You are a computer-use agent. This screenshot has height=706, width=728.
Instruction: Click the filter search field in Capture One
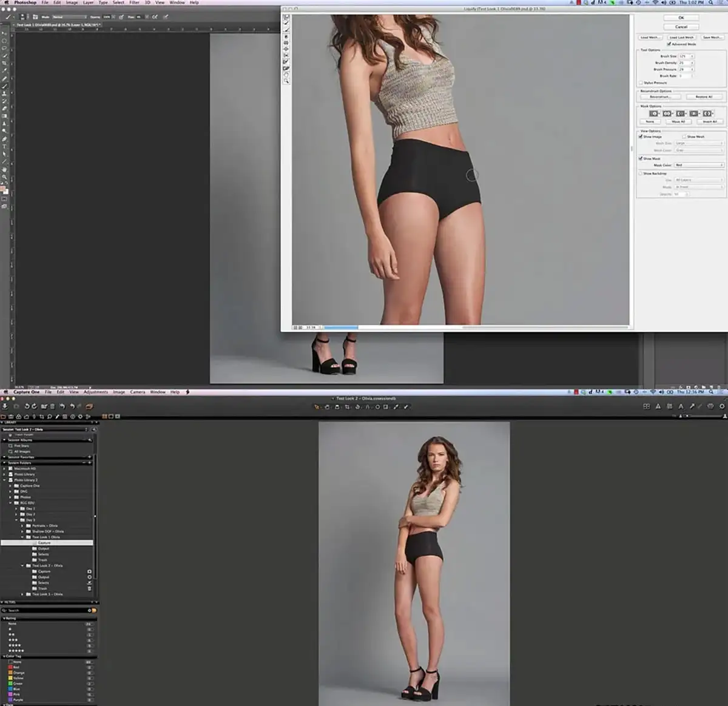click(49, 610)
